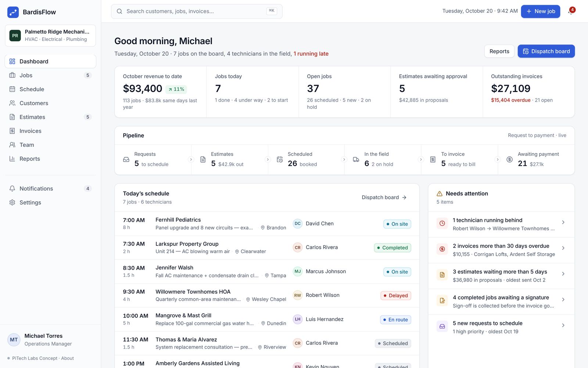Click the PR company avatar
This screenshot has height=368, width=588.
[x=15, y=36]
